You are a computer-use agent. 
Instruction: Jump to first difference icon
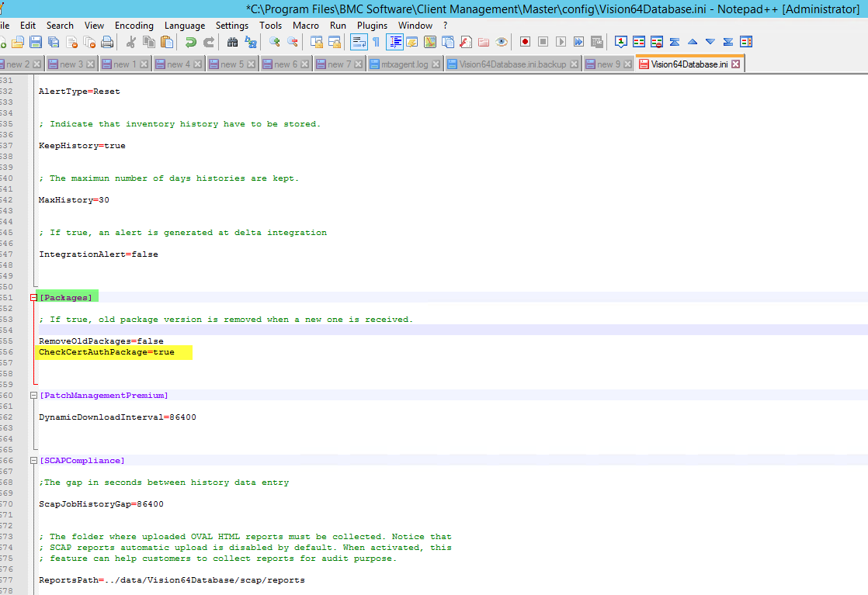674,42
